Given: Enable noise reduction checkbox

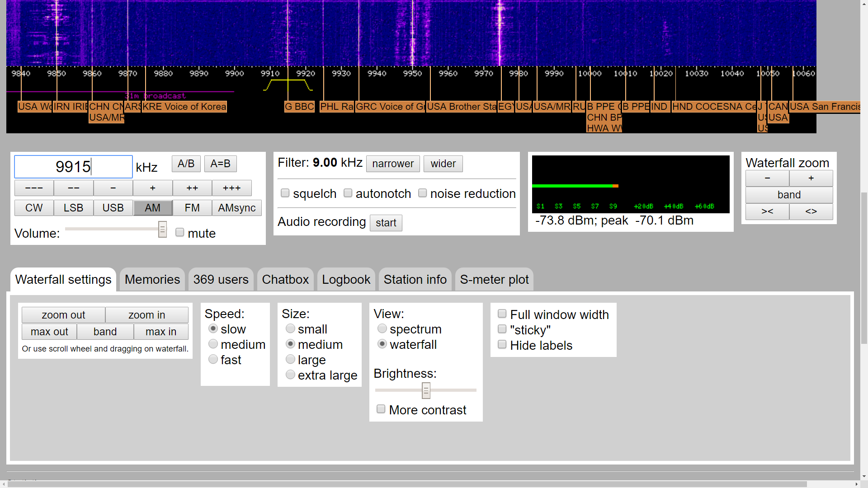Looking at the screenshot, I should click(x=422, y=193).
